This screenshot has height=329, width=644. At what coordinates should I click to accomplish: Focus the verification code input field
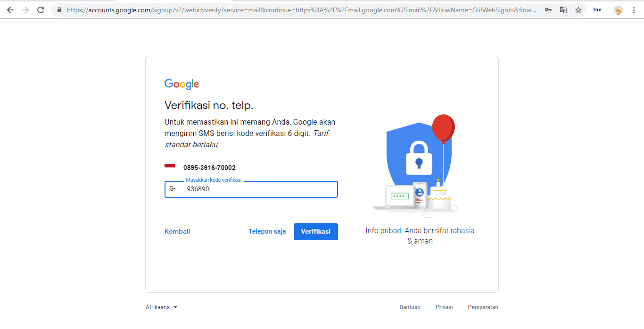point(251,189)
